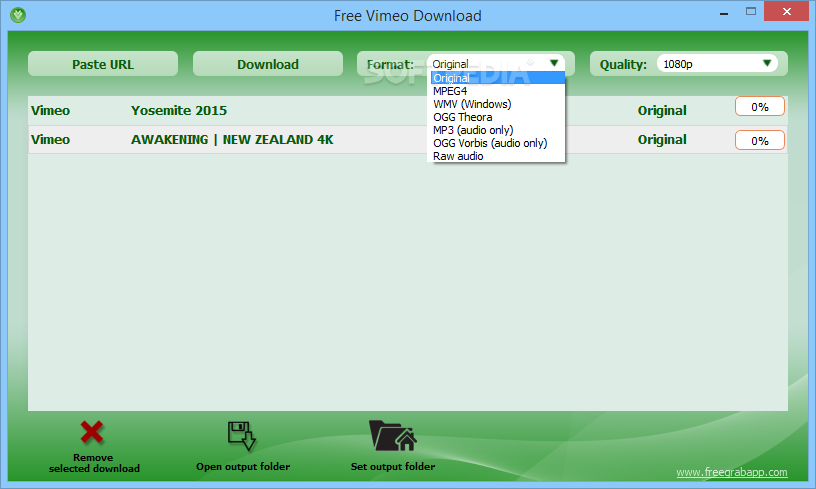Choose Raw audio format option
The width and height of the screenshot is (816, 489).
pos(498,156)
